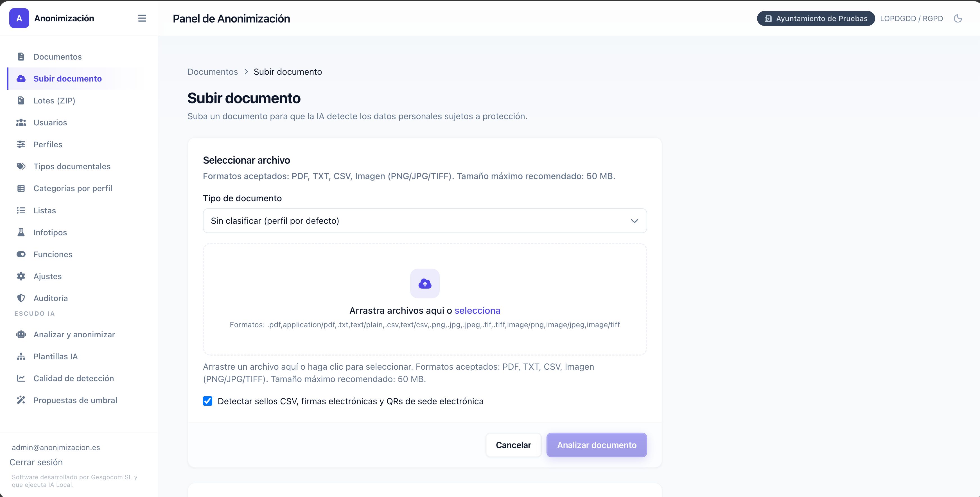Click the Documentos breadcrumb link

[212, 72]
